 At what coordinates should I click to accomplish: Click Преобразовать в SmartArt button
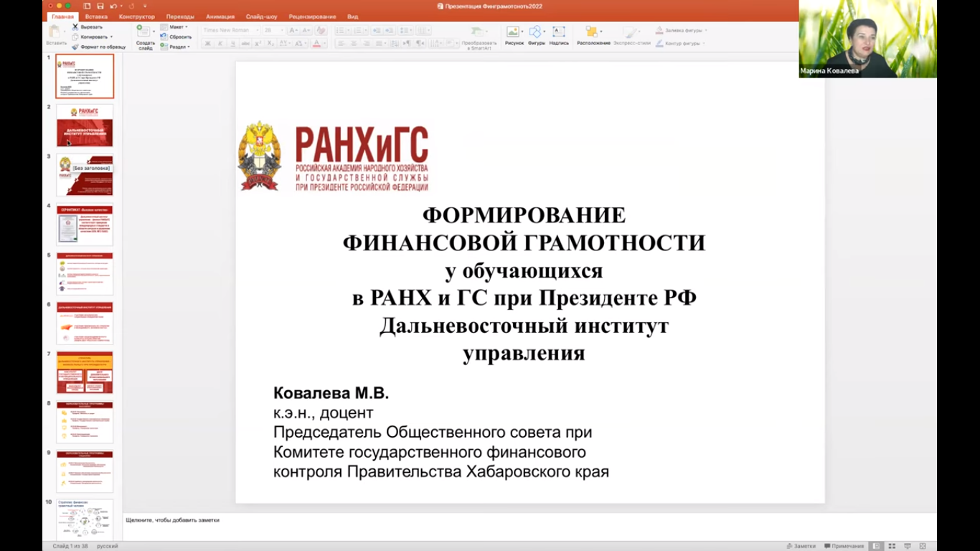pos(479,37)
